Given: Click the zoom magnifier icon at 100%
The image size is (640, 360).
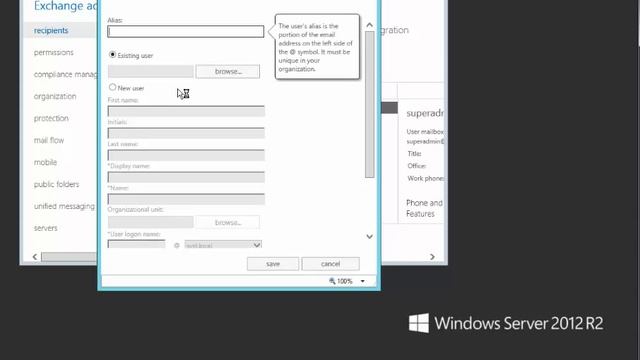Looking at the screenshot, I should (332, 281).
